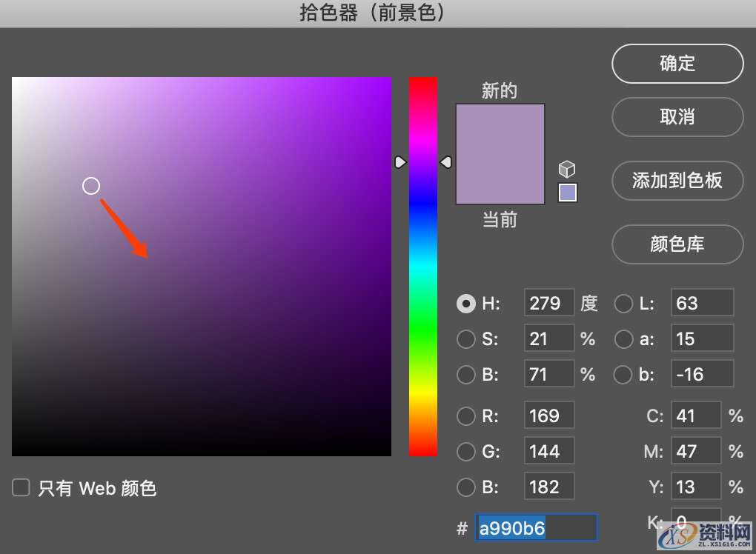This screenshot has height=554, width=756.
Task: Select the G green radio button
Action: point(466,452)
